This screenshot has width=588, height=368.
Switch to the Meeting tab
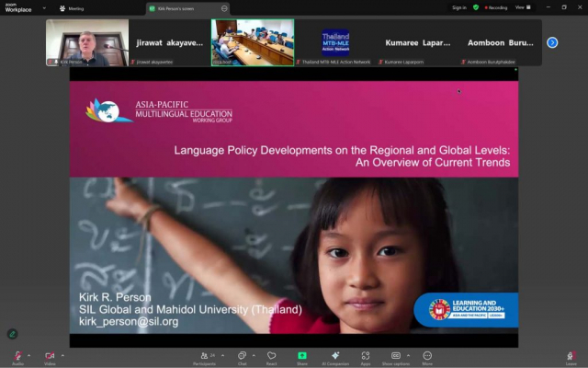coord(72,8)
